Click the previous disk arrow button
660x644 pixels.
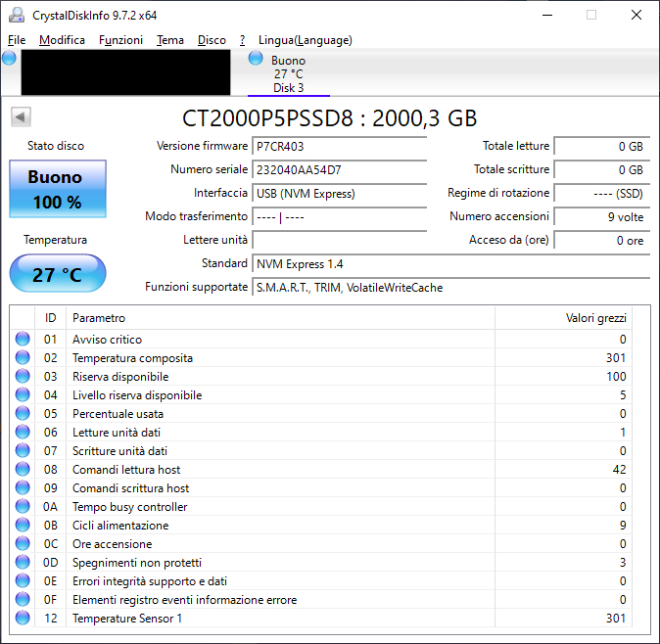pos(21,116)
